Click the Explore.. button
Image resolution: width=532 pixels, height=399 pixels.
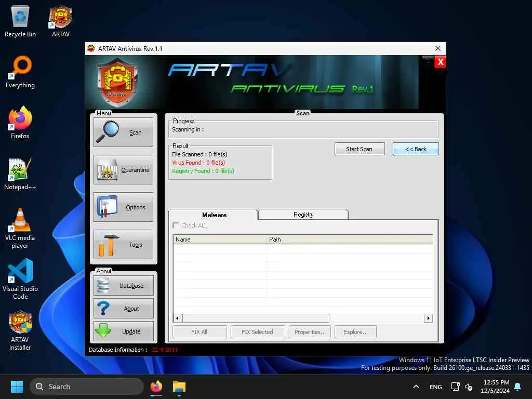355,332
